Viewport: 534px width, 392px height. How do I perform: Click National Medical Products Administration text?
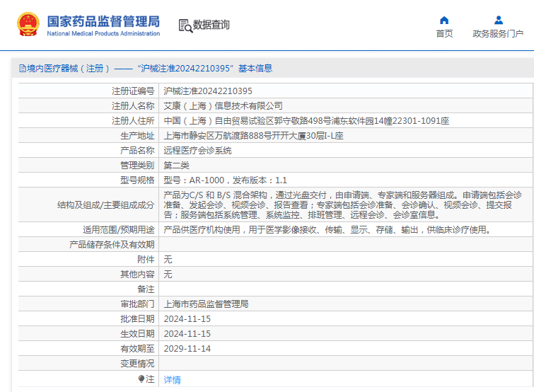pos(103,33)
